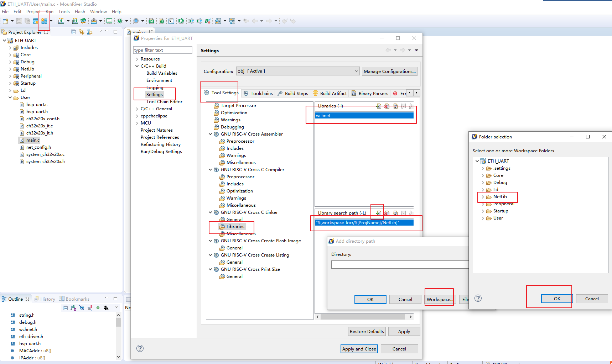Screen dimensions: 612x364
Task: Click Add icon for Library search path
Action: [379, 213]
